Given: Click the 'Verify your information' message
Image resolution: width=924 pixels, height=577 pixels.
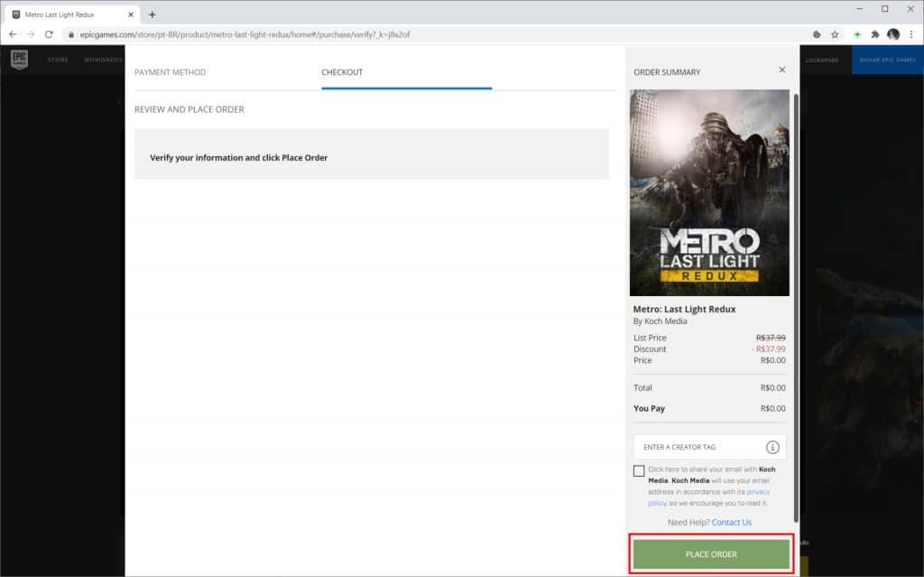Looking at the screenshot, I should click(238, 157).
